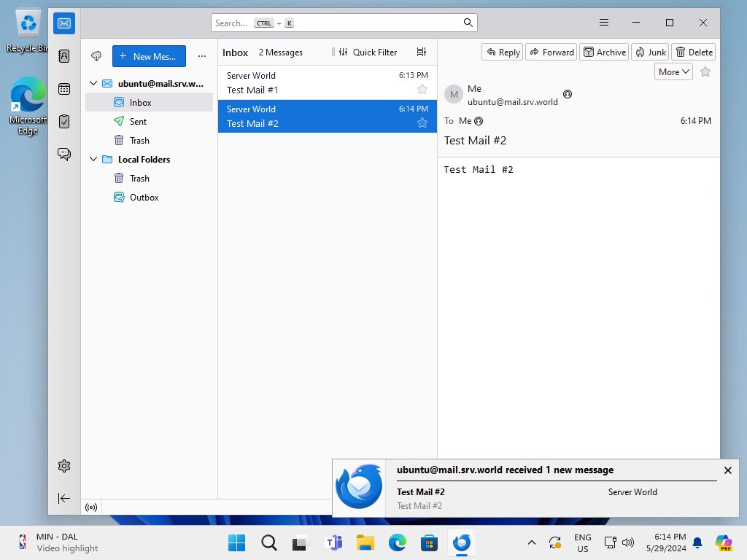The width and height of the screenshot is (747, 560).
Task: Toggle star on Test Mail #2 in list
Action: coord(422,122)
